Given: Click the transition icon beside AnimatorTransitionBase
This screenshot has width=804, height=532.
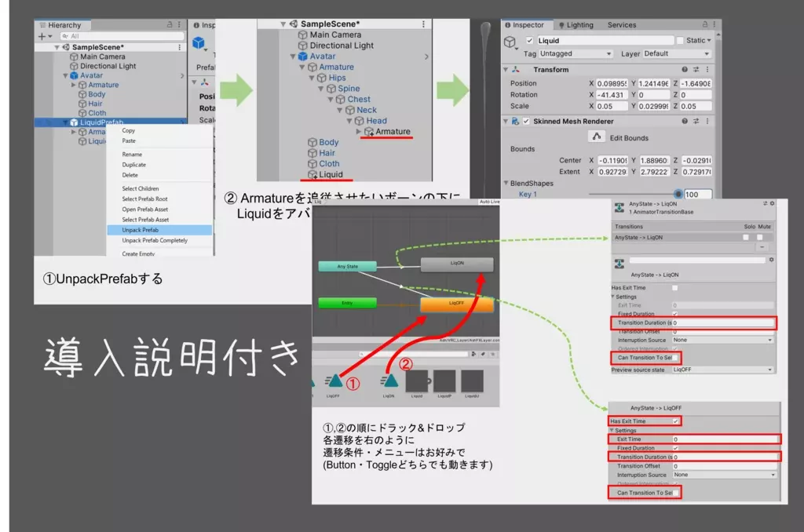Looking at the screenshot, I should click(619, 208).
